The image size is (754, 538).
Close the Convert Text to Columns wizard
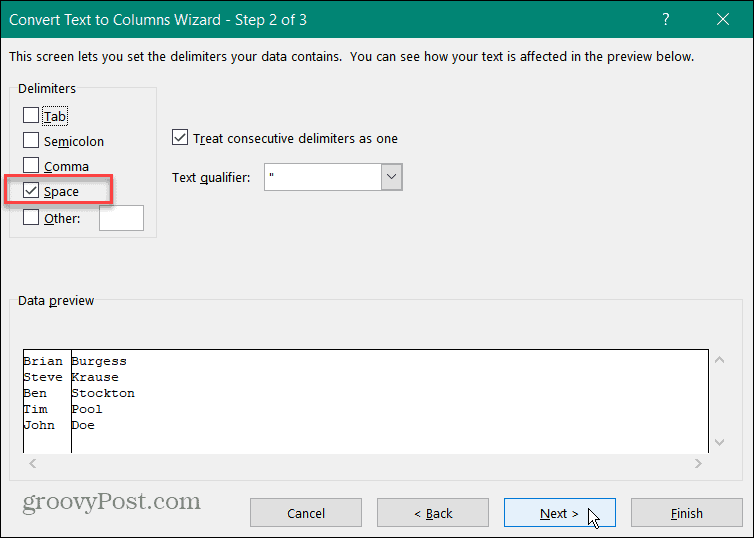coord(723,19)
